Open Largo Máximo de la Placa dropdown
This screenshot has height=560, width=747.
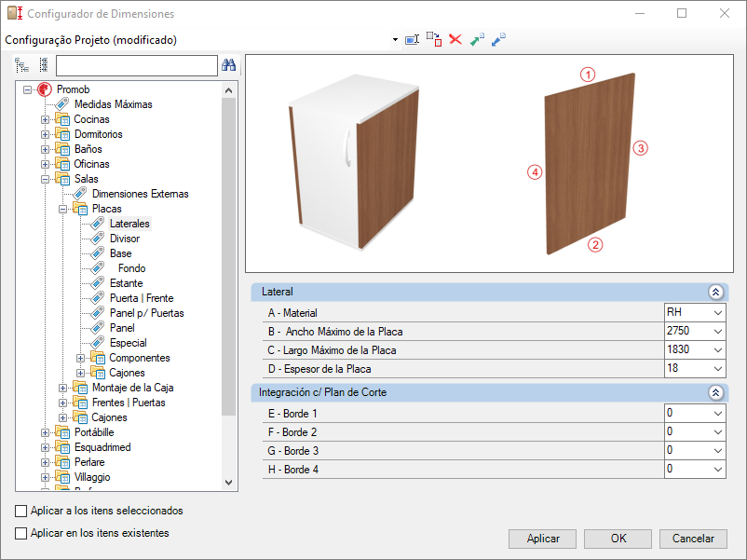(718, 349)
